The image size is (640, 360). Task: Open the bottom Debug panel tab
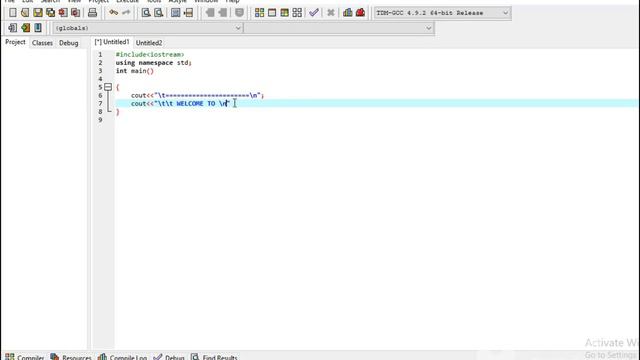point(169,357)
